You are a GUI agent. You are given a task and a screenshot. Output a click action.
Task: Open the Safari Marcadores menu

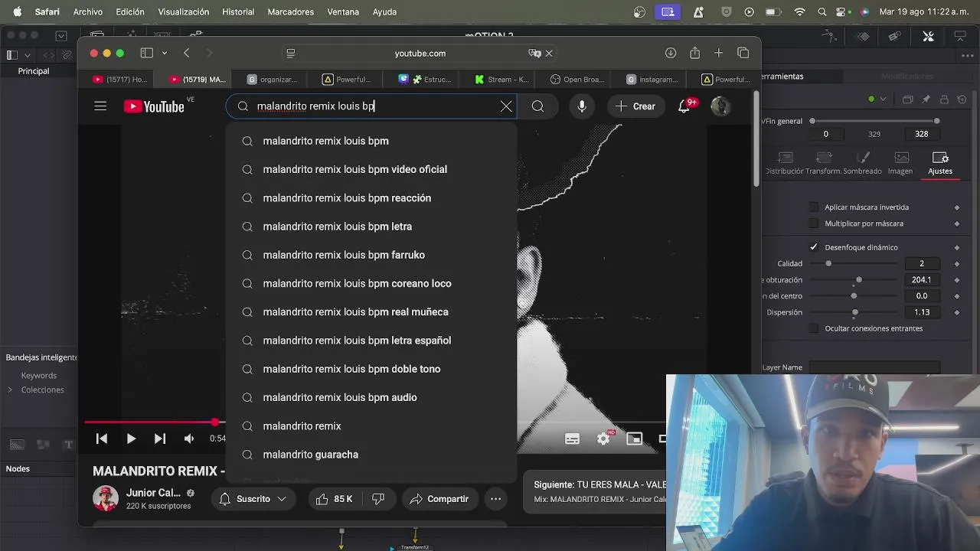[x=291, y=11]
